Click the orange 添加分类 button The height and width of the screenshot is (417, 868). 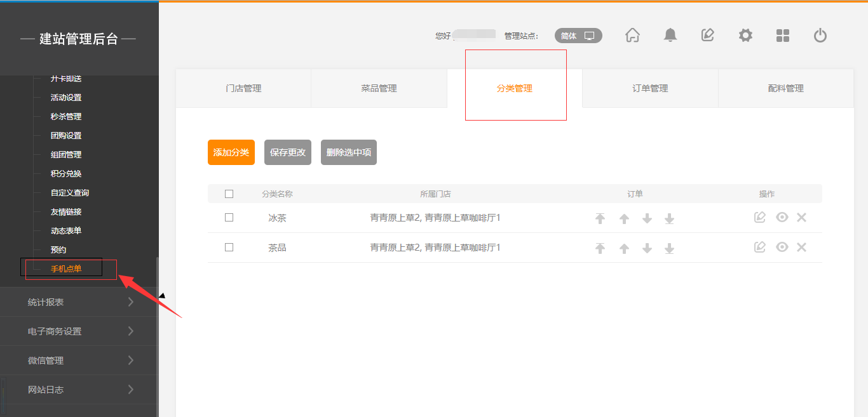pyautogui.click(x=231, y=152)
